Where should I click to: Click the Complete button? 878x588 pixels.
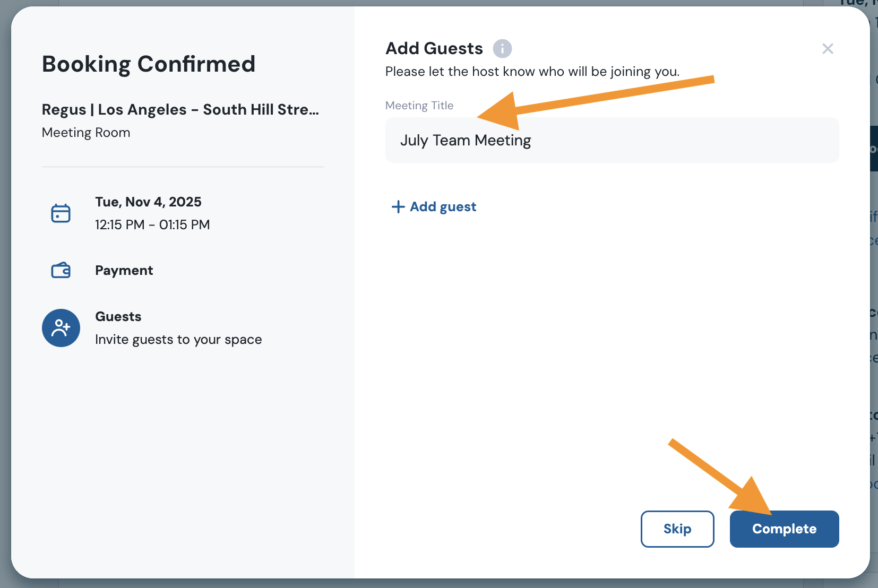785,529
